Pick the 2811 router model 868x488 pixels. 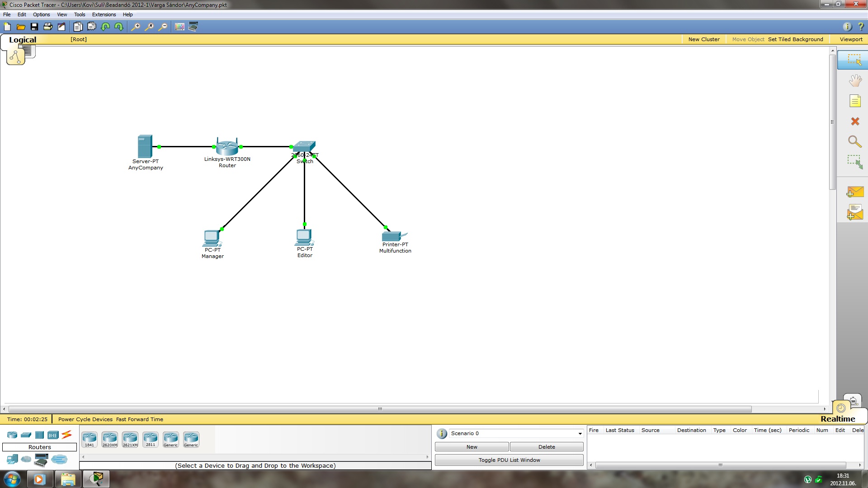[151, 439]
